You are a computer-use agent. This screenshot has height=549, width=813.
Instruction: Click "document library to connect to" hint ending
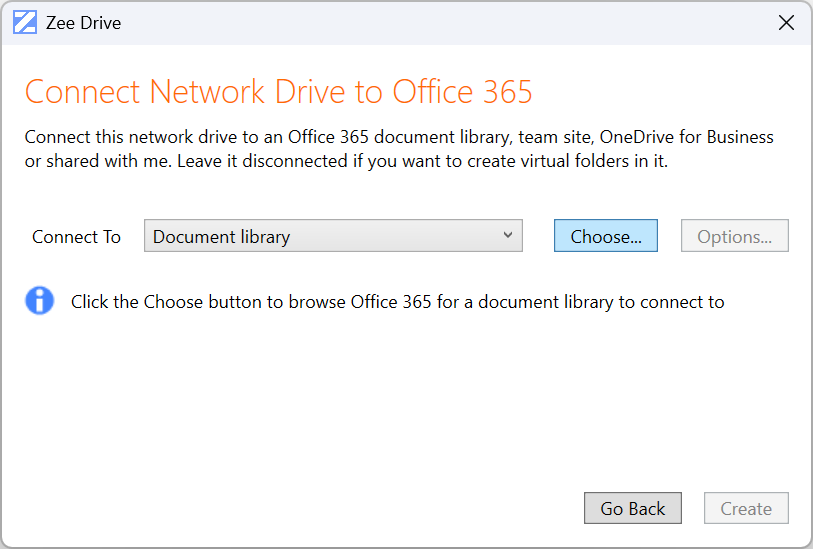click(x=600, y=301)
